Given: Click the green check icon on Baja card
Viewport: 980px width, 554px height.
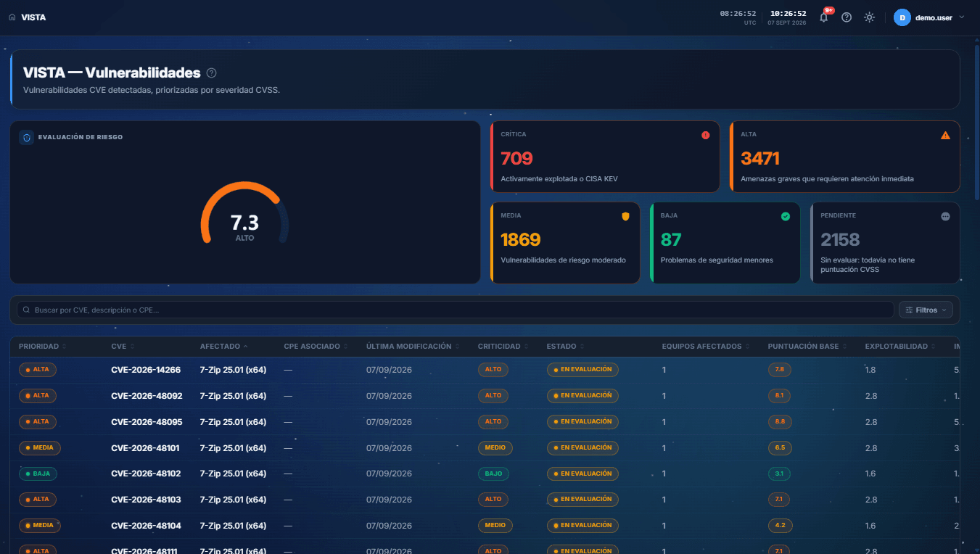Looking at the screenshot, I should [786, 216].
